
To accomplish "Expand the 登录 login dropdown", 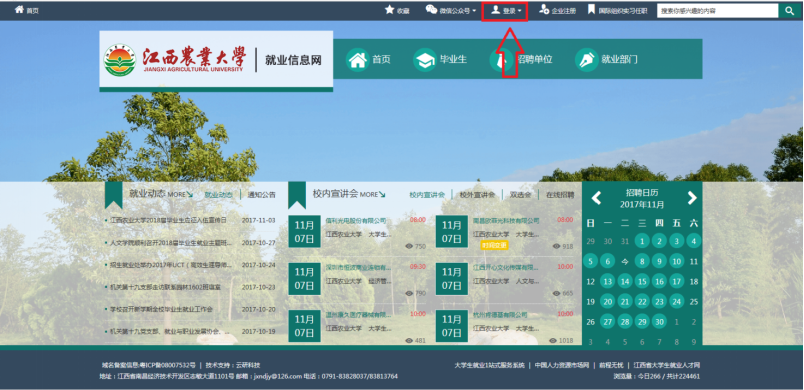I will 506,10.
